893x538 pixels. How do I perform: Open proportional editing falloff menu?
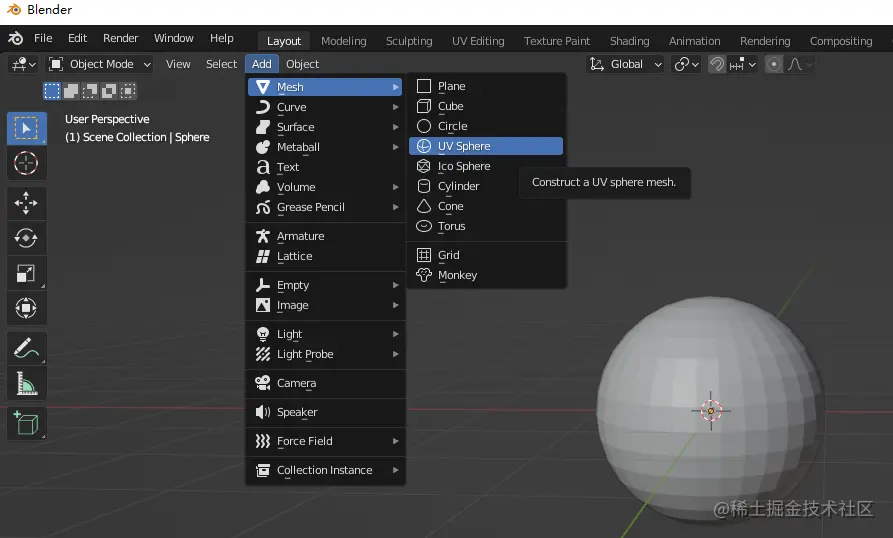point(799,64)
